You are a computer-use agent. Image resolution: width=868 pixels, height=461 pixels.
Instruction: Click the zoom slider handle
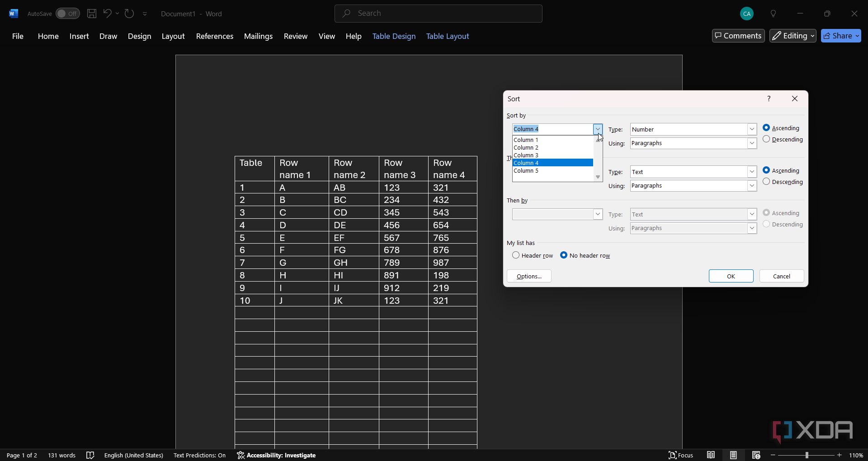(x=807, y=455)
